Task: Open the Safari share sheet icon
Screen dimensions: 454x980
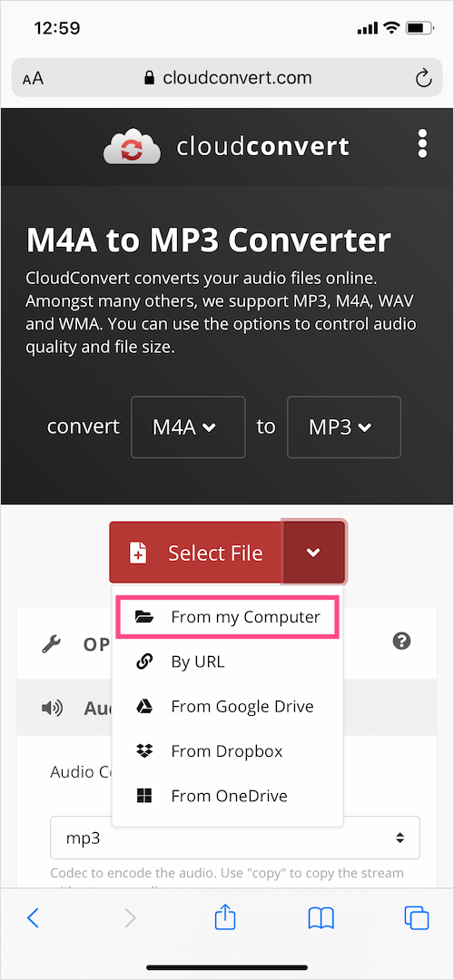Action: (225, 916)
